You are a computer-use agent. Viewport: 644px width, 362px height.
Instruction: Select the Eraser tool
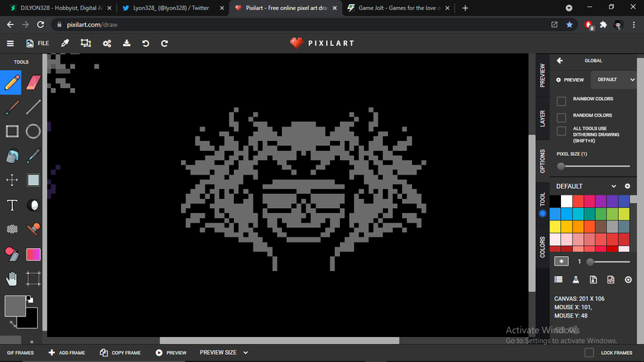(33, 82)
